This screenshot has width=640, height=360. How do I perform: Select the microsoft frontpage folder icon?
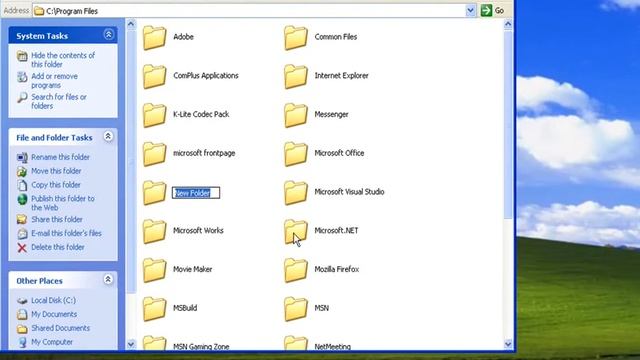(154, 154)
